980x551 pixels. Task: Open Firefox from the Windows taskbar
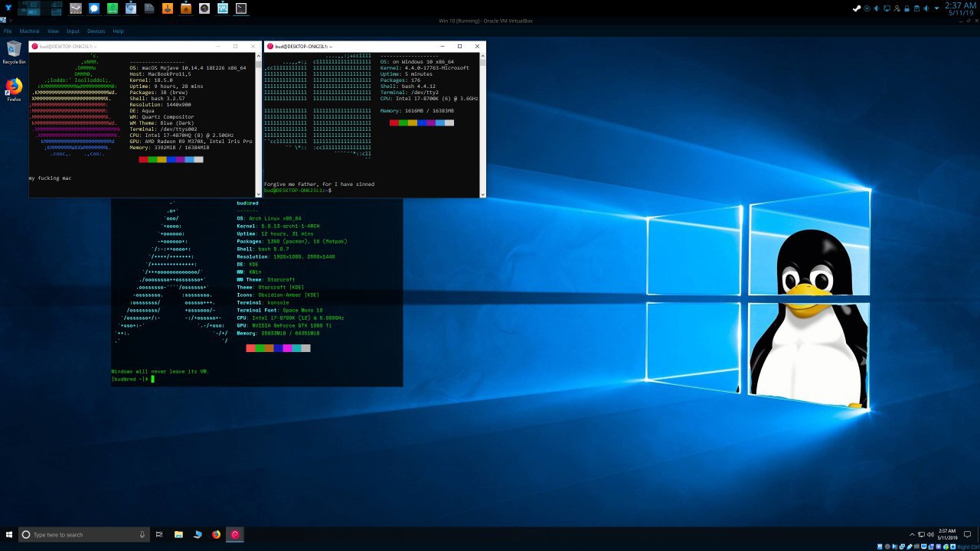click(216, 534)
